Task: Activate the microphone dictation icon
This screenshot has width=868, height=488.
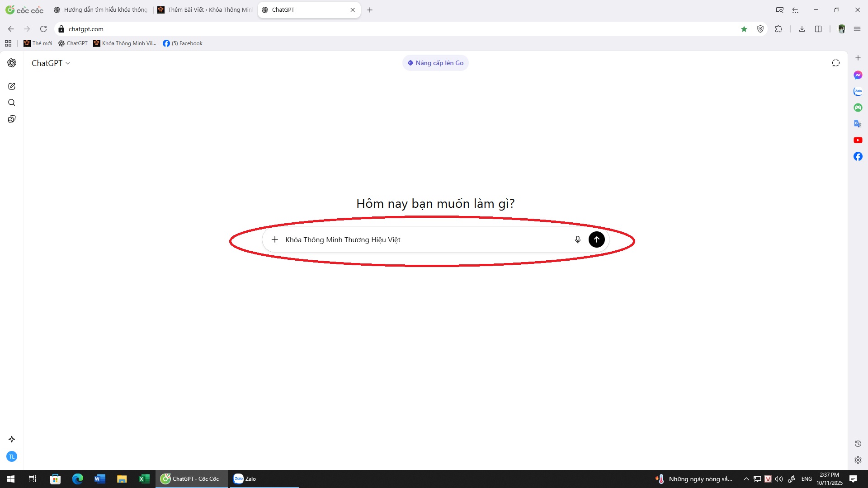Action: 577,239
